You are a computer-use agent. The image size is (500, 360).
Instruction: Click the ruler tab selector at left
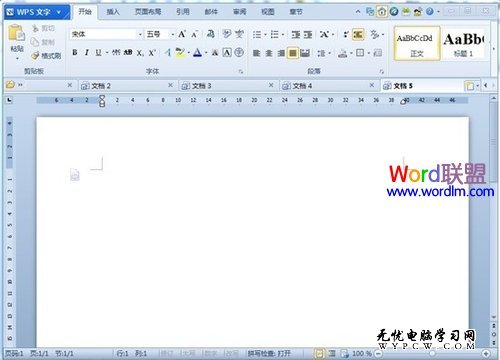(x=9, y=100)
